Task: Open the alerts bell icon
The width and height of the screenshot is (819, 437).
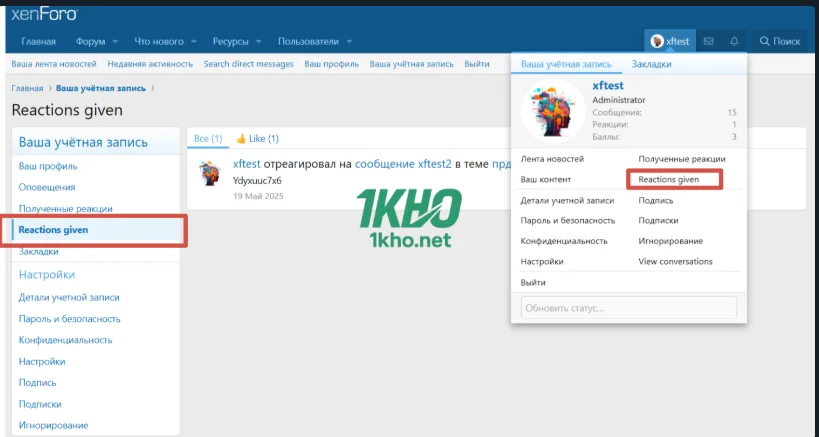Action: (x=735, y=41)
